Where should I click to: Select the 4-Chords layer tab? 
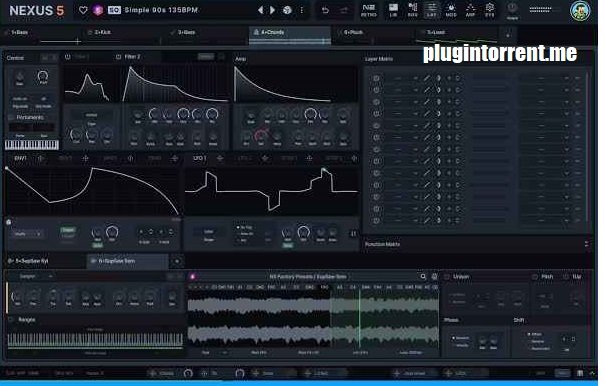(x=290, y=36)
